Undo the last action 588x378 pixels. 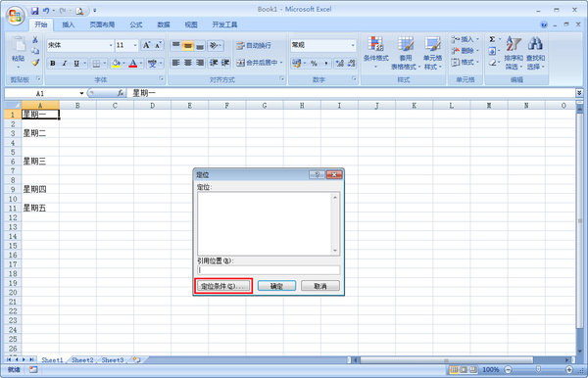point(46,11)
